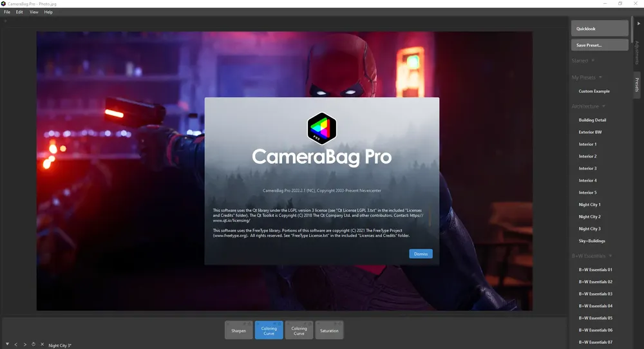
Task: Collapse the side panel with the arrow icon
Action: [639, 23]
